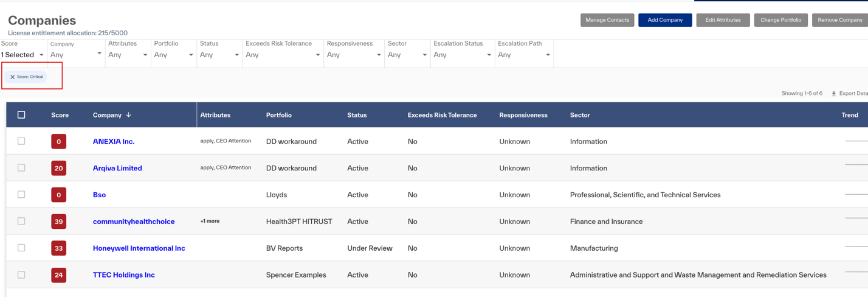Check the communityhealthchoice row checkbox

pyautogui.click(x=21, y=222)
